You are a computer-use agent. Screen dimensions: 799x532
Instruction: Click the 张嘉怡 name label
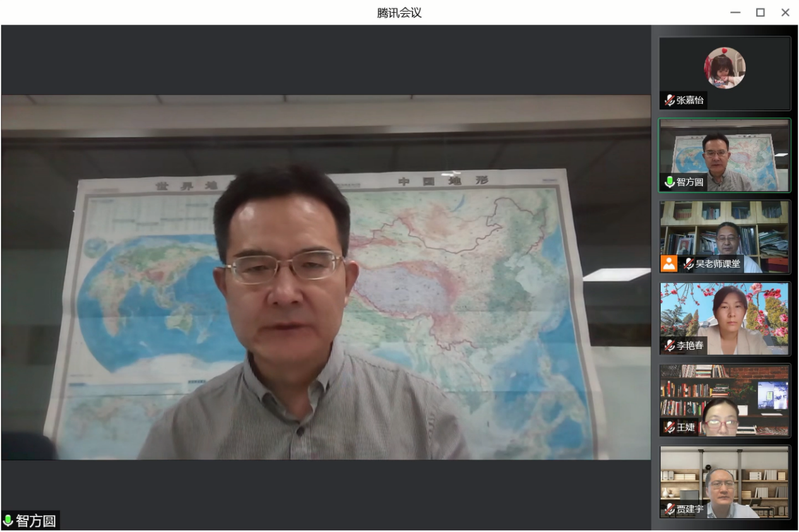[690, 100]
